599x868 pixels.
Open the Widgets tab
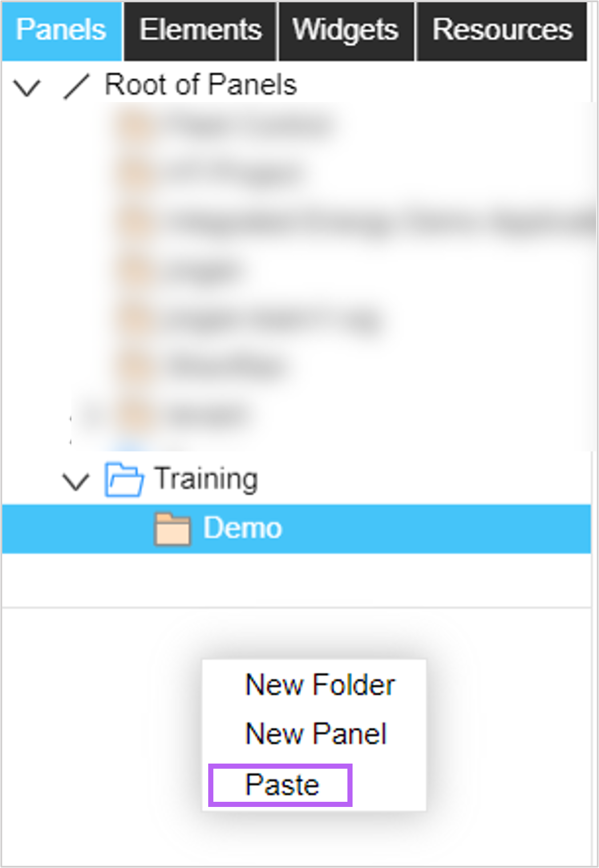coord(346,31)
